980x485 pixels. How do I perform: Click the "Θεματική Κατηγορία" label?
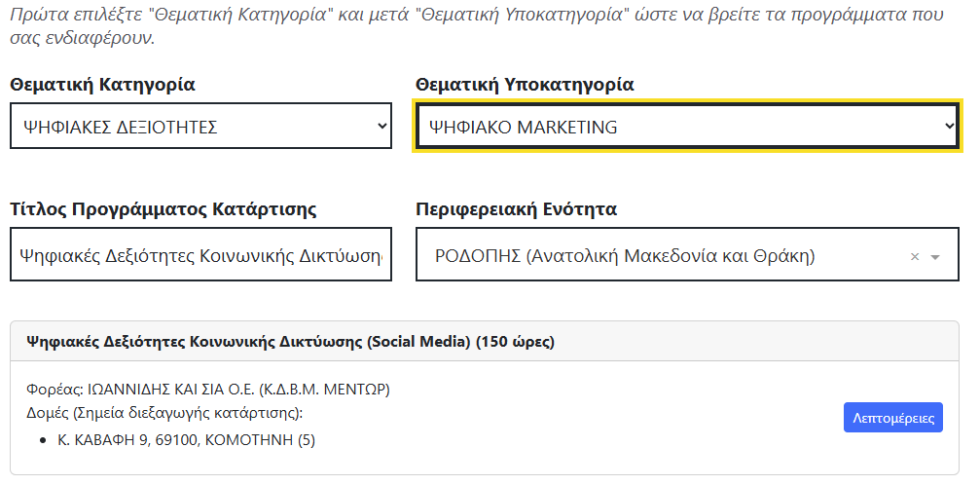(102, 85)
